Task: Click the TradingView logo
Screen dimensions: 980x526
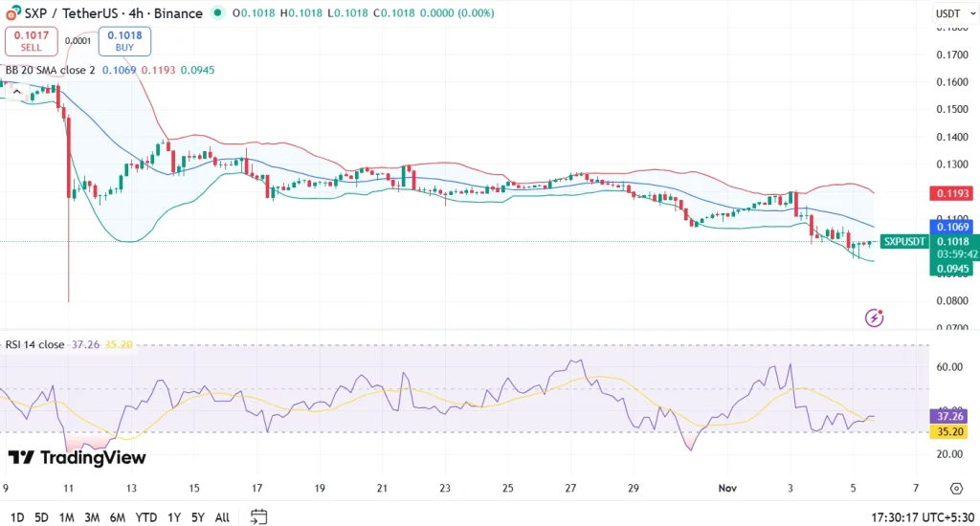Action: [77, 458]
